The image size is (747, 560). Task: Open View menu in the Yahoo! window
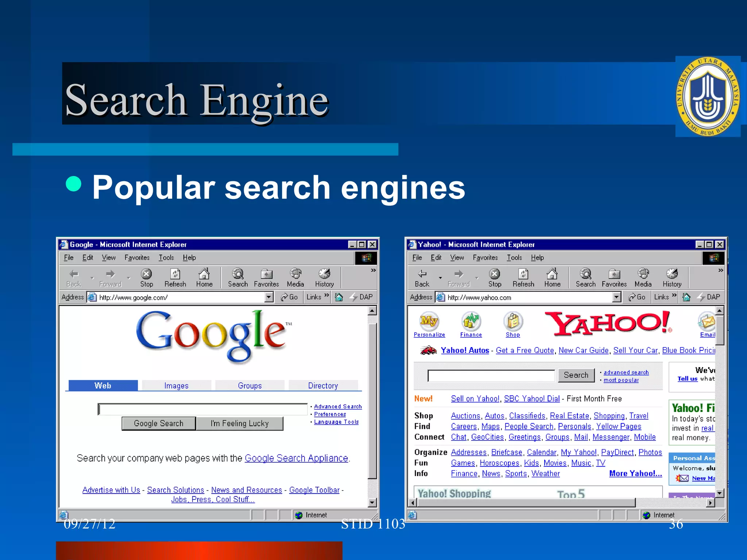pyautogui.click(x=457, y=257)
